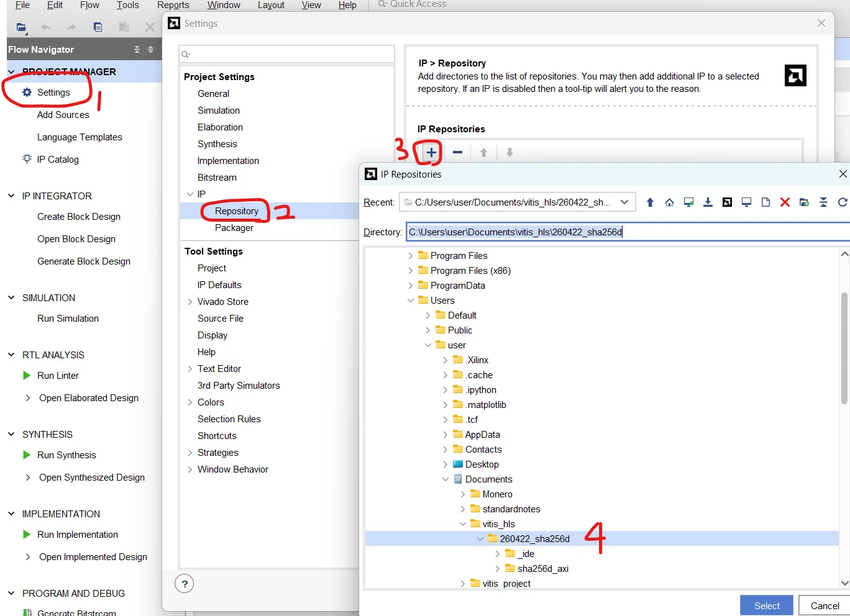Expand the Vivado Store settings category
Screen dimensions: 850x616
coord(190,302)
